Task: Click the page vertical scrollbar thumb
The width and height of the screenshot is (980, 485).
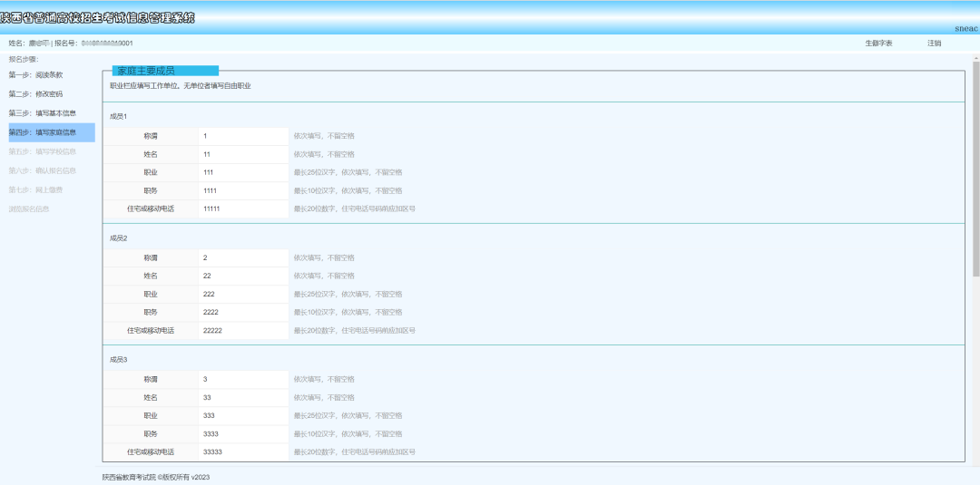Action: pos(976,169)
